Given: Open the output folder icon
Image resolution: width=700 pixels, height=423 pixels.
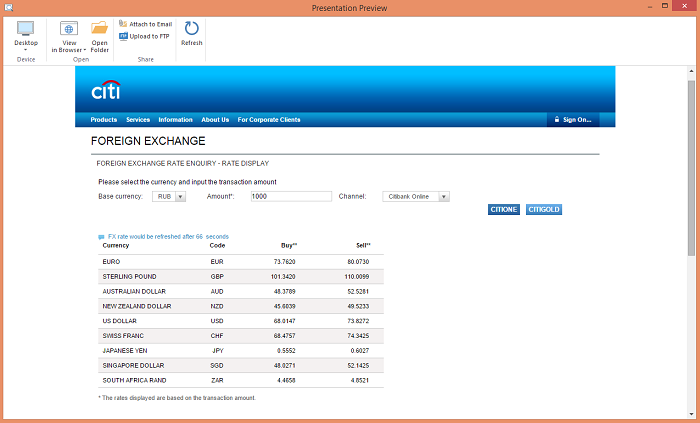Looking at the screenshot, I should pos(100,28).
